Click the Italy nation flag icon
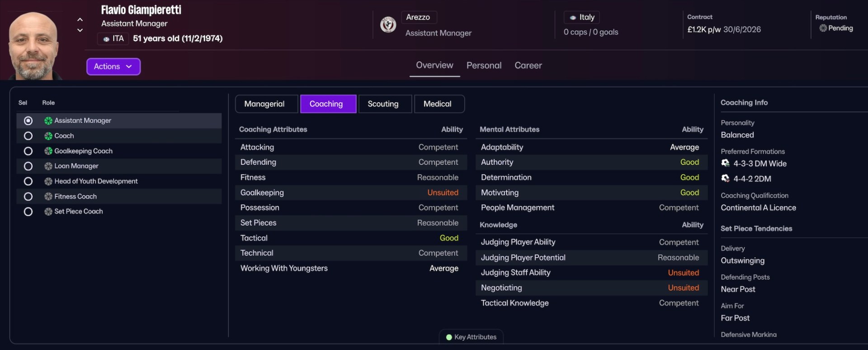The image size is (868, 350). click(x=573, y=18)
